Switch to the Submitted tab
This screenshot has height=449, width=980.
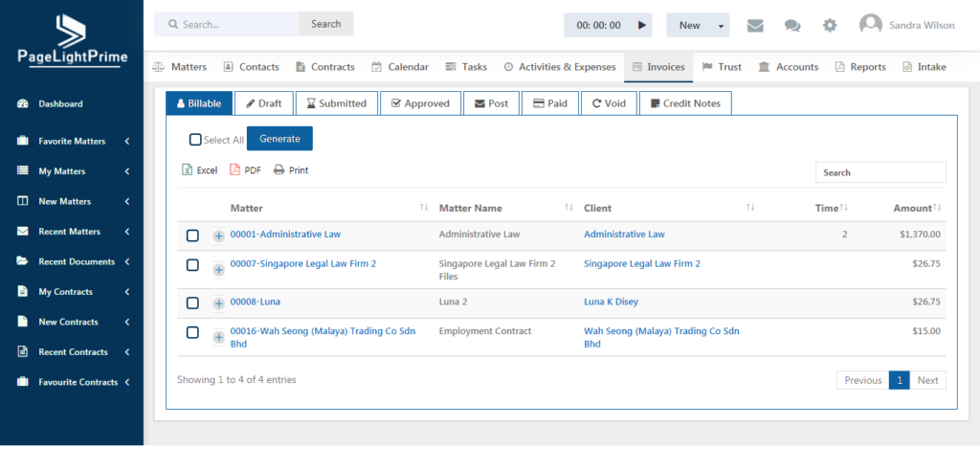pos(336,103)
